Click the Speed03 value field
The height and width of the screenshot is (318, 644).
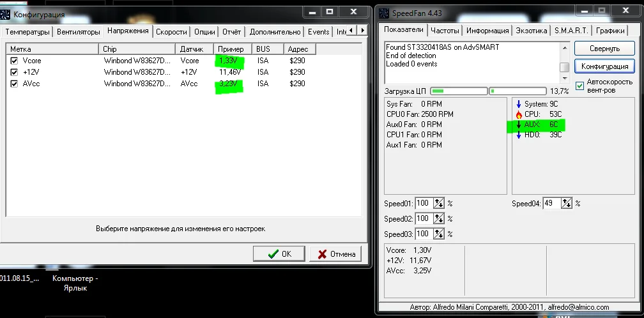pos(424,234)
